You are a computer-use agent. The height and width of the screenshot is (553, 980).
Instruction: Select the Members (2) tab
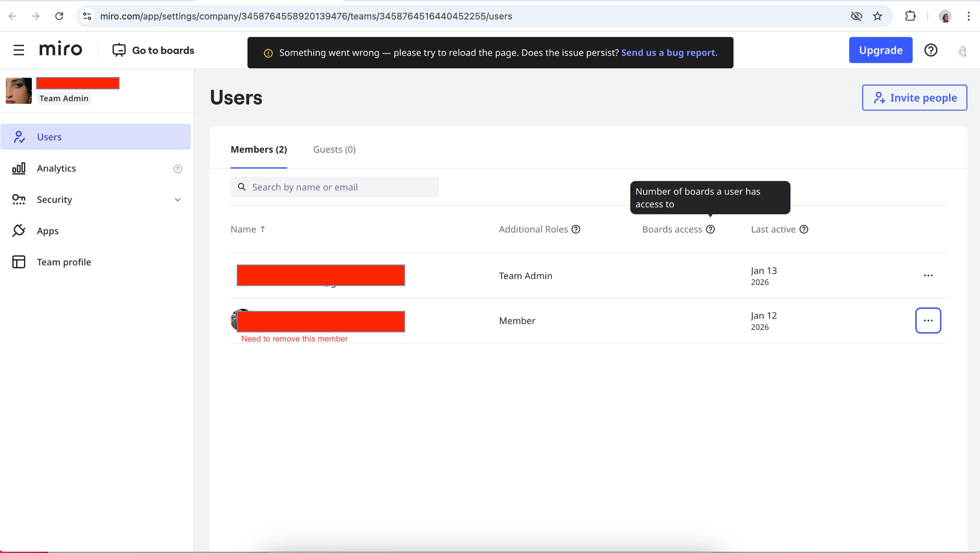[259, 149]
